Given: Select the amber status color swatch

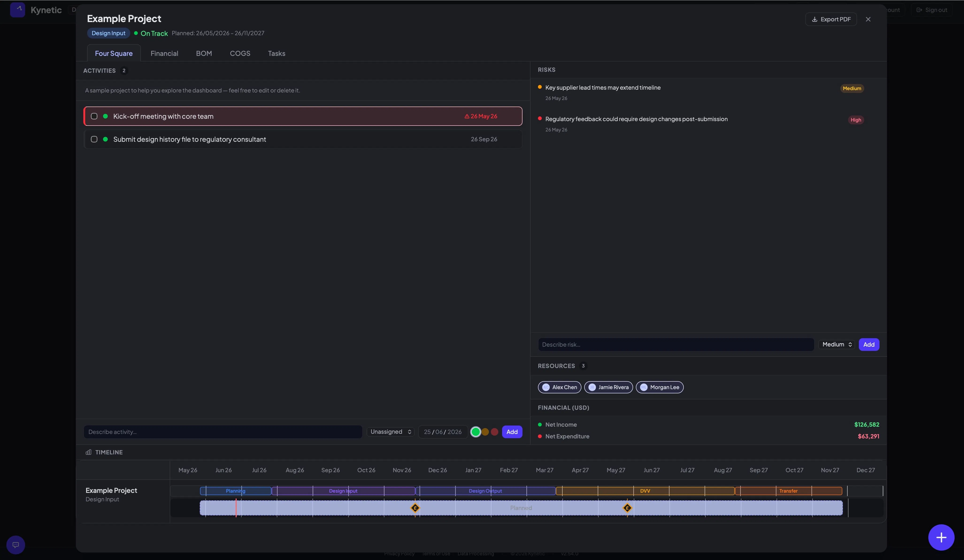Looking at the screenshot, I should 485,432.
